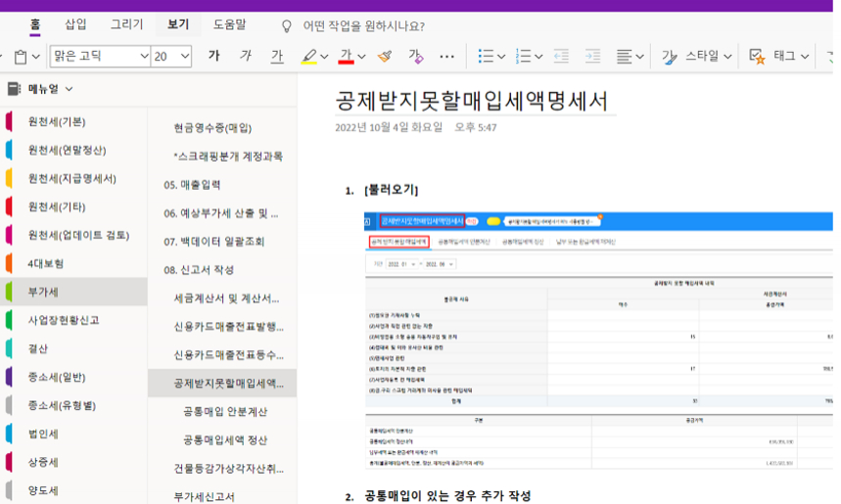
Task: Expand the paste options arrow
Action: coord(36,57)
